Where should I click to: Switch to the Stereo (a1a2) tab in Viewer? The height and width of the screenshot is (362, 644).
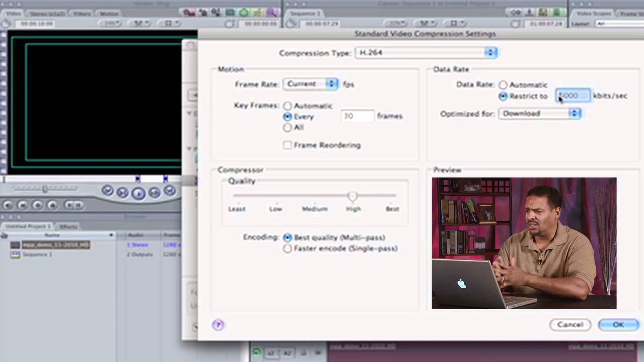coord(48,14)
